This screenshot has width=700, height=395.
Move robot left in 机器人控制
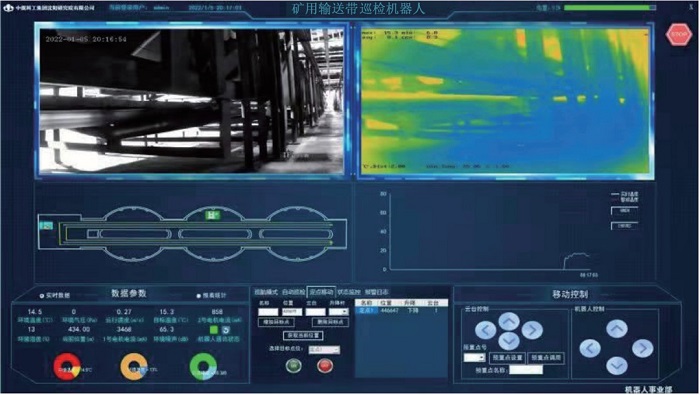[x=590, y=348]
